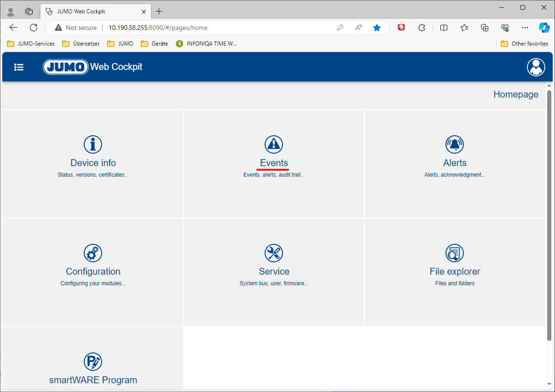Open the Service tools icon
The image size is (555, 392).
coord(274,253)
